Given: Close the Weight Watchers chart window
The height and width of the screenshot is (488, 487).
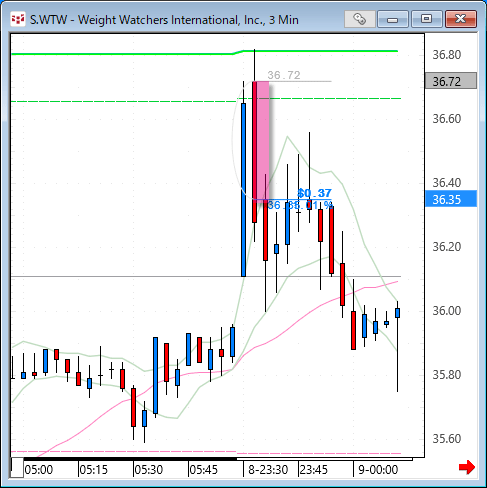Looking at the screenshot, I should (461, 19).
